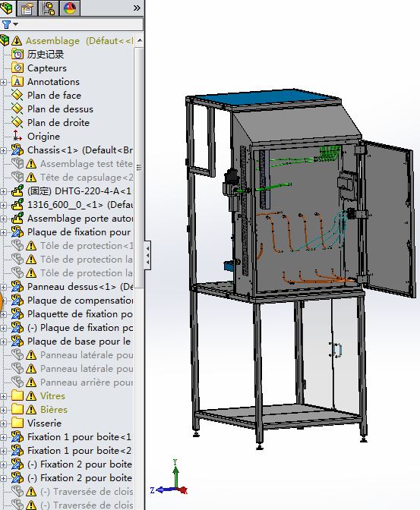Expand the 1316_600__0_<1> subassembly
The height and width of the screenshot is (510, 420).
coord(3,205)
